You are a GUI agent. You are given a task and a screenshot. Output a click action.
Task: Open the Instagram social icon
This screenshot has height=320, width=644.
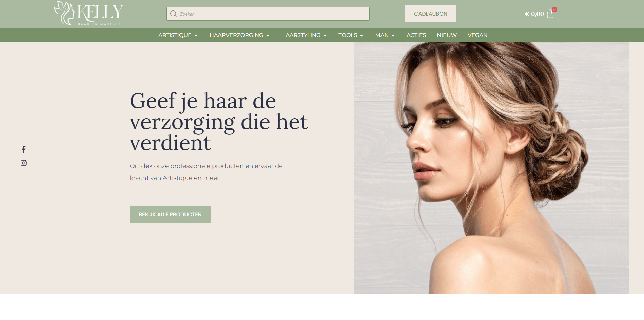pyautogui.click(x=24, y=163)
